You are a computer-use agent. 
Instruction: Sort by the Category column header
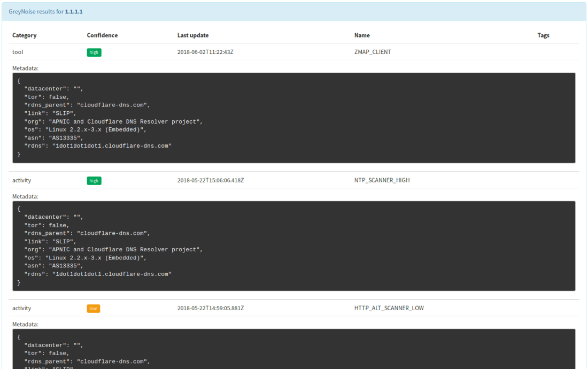(x=24, y=35)
